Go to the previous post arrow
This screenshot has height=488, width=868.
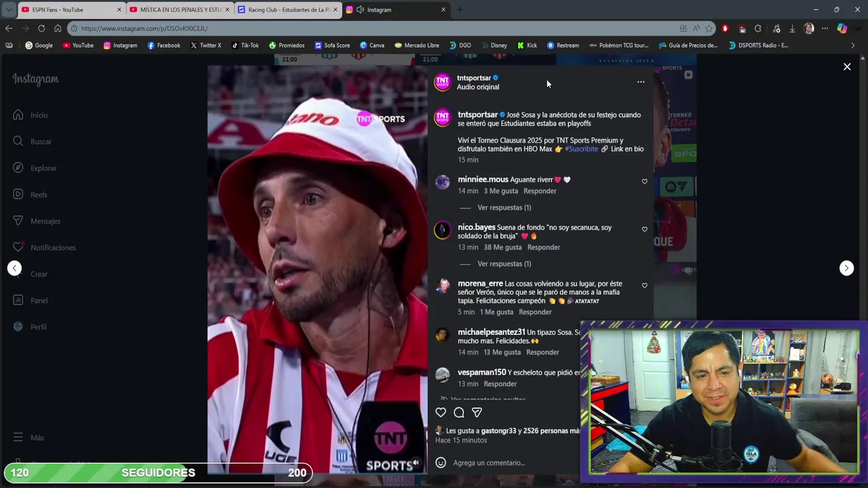(x=15, y=268)
